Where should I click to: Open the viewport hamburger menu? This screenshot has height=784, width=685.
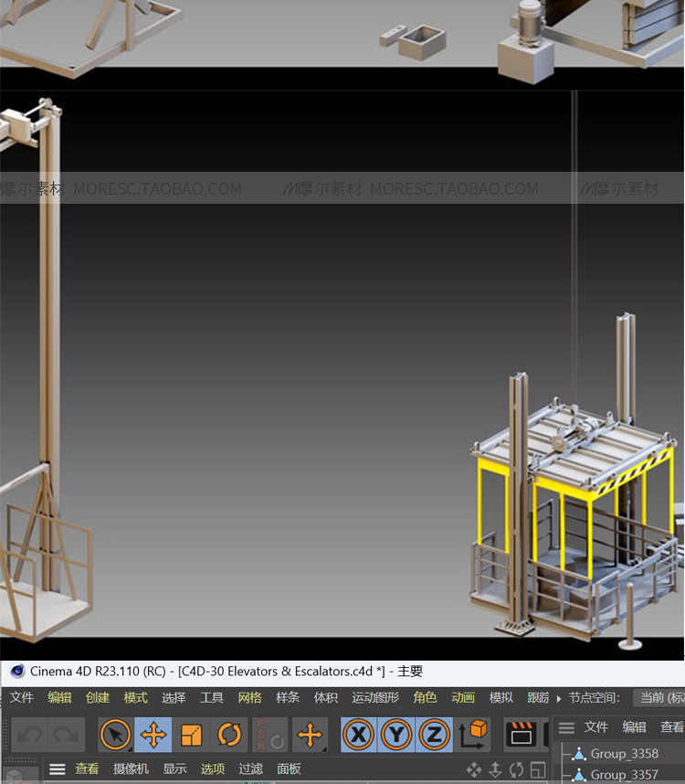click(x=58, y=769)
